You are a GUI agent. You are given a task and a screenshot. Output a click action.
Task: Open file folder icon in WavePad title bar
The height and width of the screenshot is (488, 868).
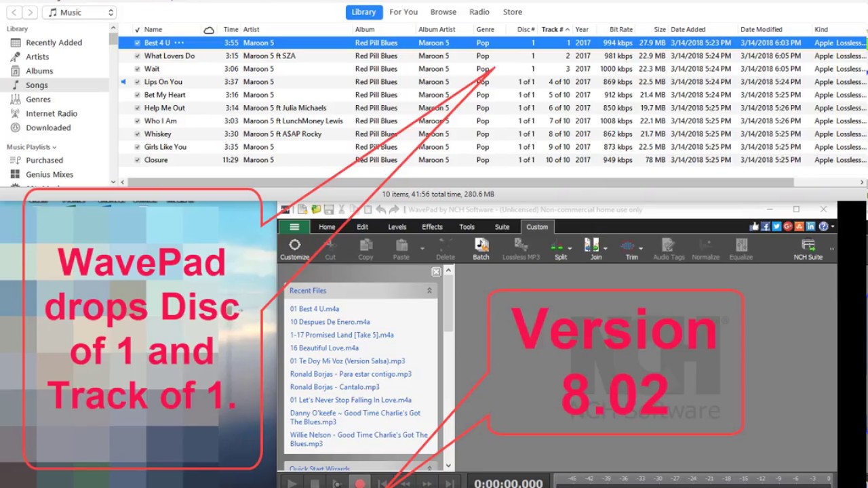point(316,209)
